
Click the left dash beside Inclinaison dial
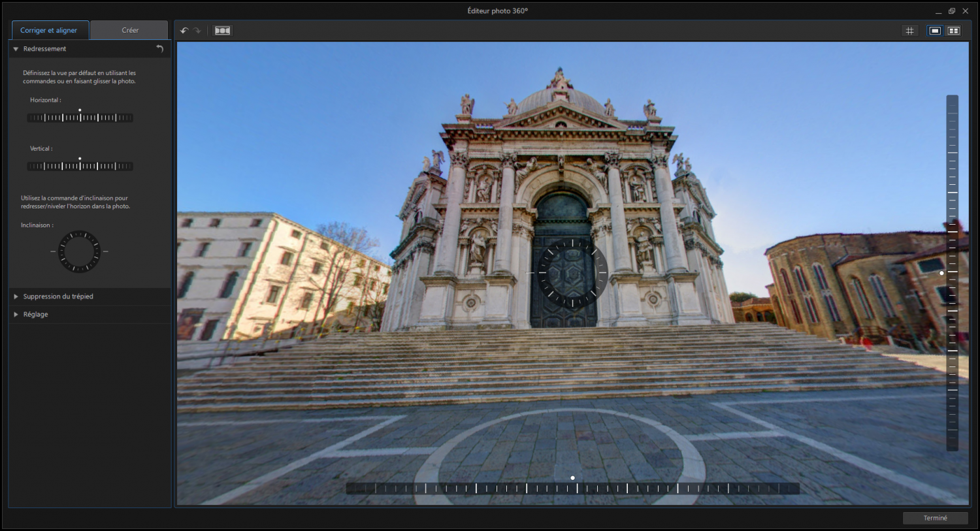coord(53,251)
